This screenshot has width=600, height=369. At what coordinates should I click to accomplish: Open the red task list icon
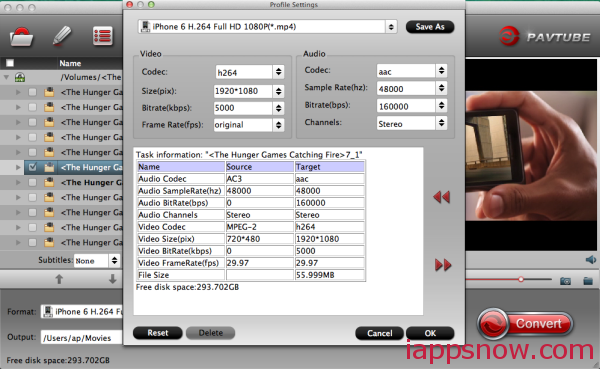tap(103, 37)
